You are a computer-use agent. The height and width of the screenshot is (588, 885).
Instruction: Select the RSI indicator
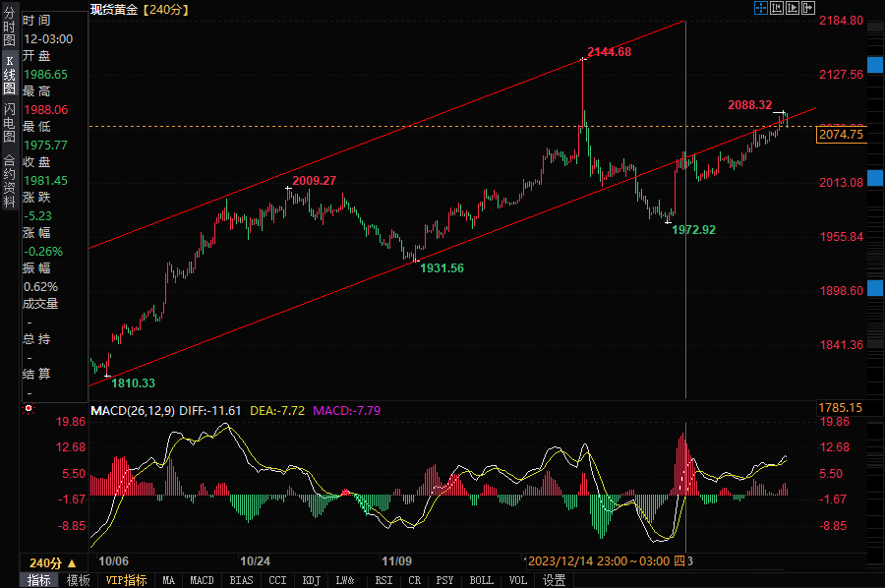pyautogui.click(x=383, y=580)
